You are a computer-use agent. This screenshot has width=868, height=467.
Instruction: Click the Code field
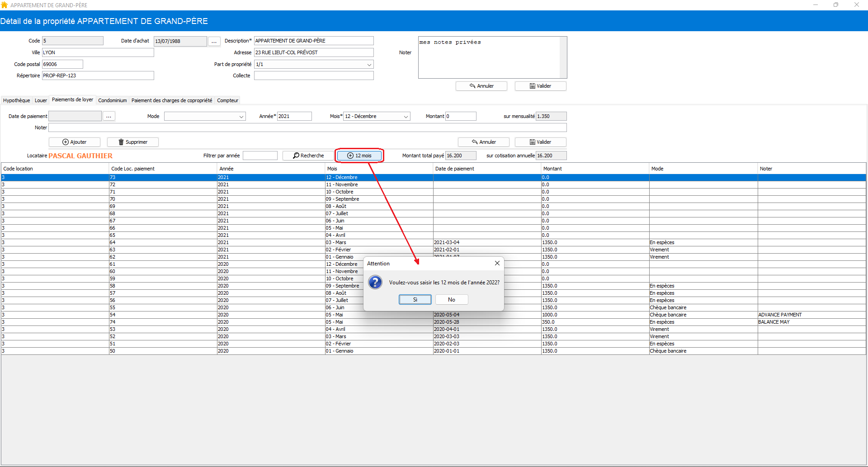click(73, 41)
